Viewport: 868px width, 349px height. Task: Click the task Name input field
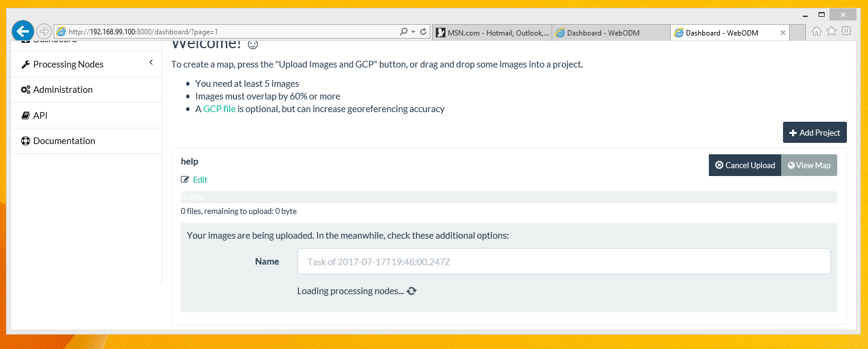point(564,261)
